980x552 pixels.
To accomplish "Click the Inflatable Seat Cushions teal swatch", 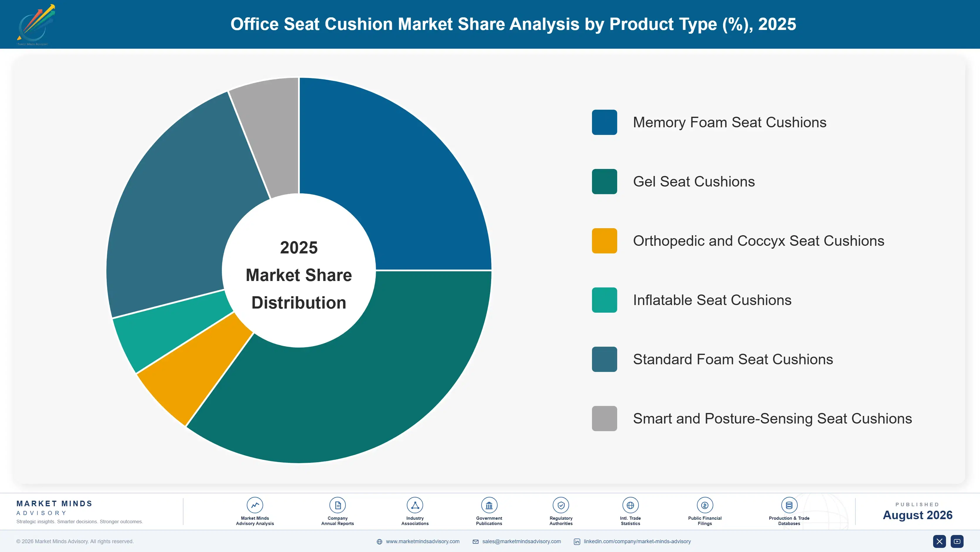I will coord(604,300).
